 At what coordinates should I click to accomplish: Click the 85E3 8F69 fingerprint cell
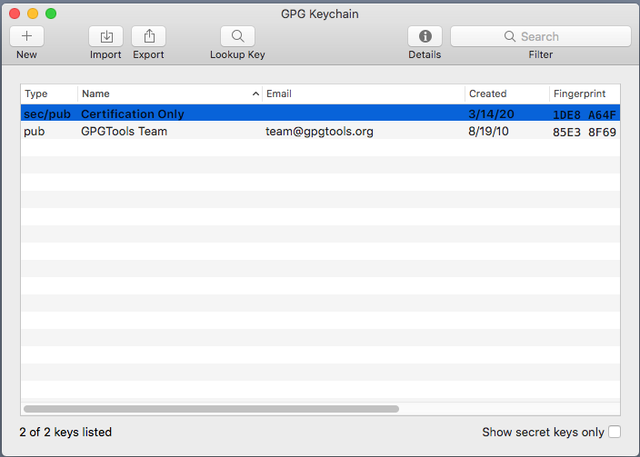pos(584,132)
